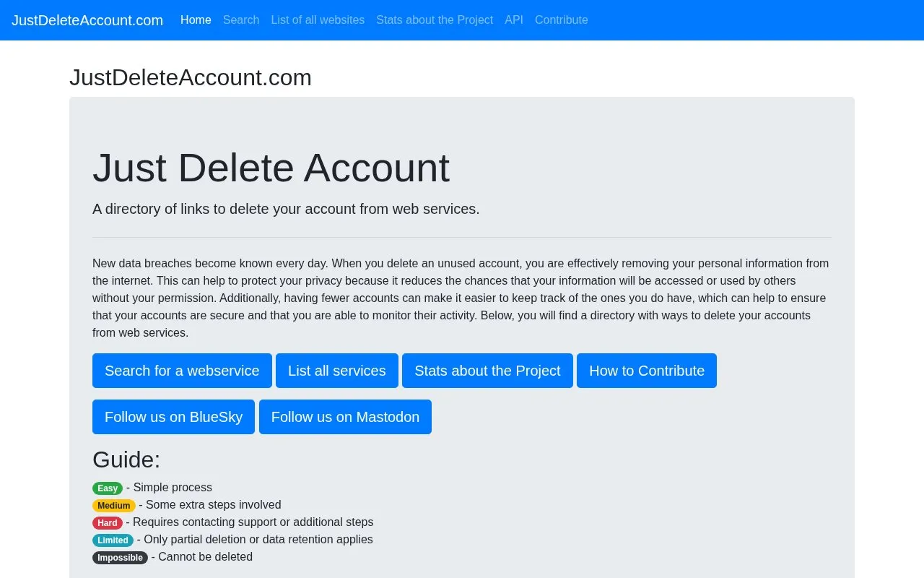Screen dimensions: 924x578
Task: Click Contribute in the top navbar
Action: coord(562,20)
